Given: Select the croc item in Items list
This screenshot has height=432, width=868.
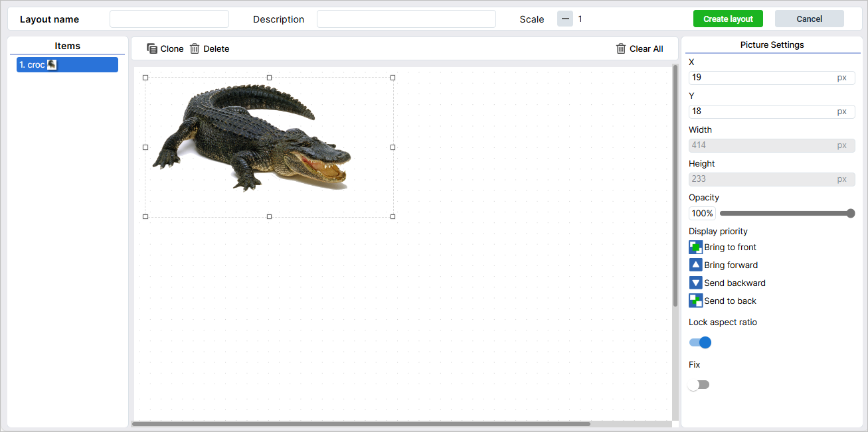Looking at the screenshot, I should click(67, 65).
